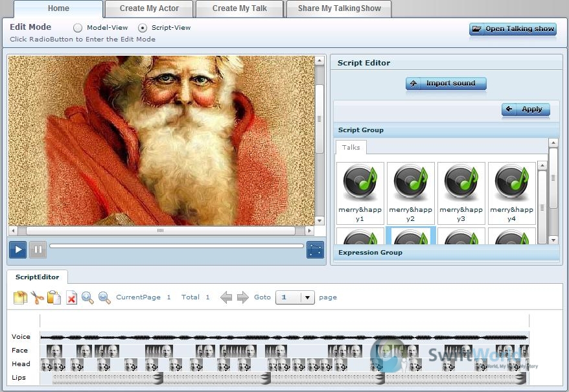This screenshot has height=392, width=569.
Task: Open the Share My TalkingShow tab
Action: click(340, 8)
